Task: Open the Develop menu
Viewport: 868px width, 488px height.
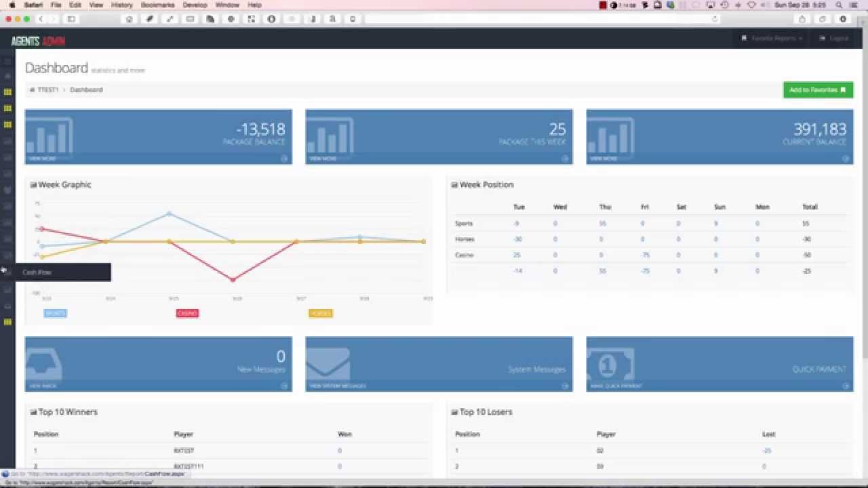Action: pyautogui.click(x=195, y=5)
